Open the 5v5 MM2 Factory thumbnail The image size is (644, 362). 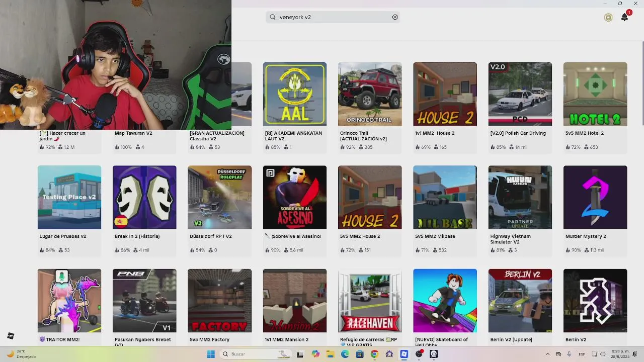coord(219,301)
